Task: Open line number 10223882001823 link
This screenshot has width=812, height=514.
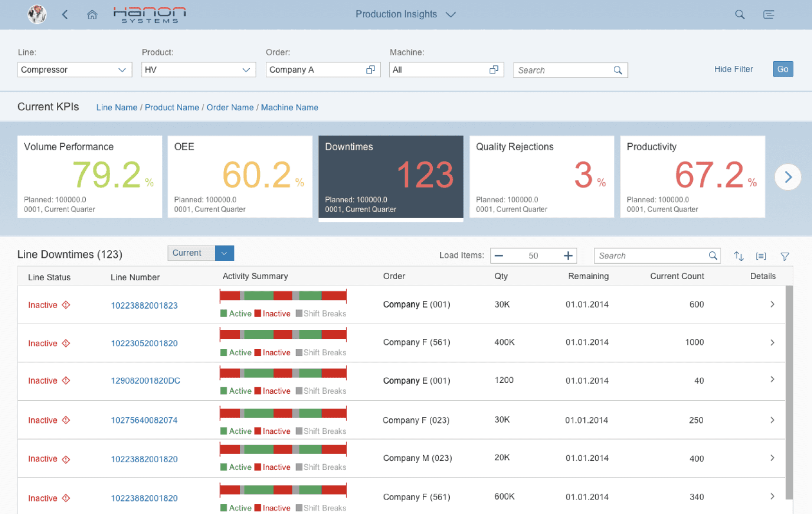Action: tap(144, 305)
